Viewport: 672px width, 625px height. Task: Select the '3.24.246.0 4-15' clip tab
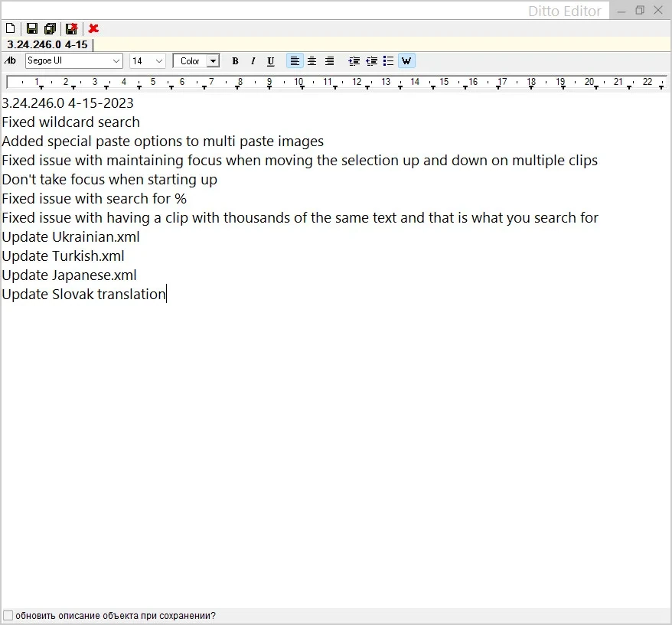pyautogui.click(x=47, y=44)
